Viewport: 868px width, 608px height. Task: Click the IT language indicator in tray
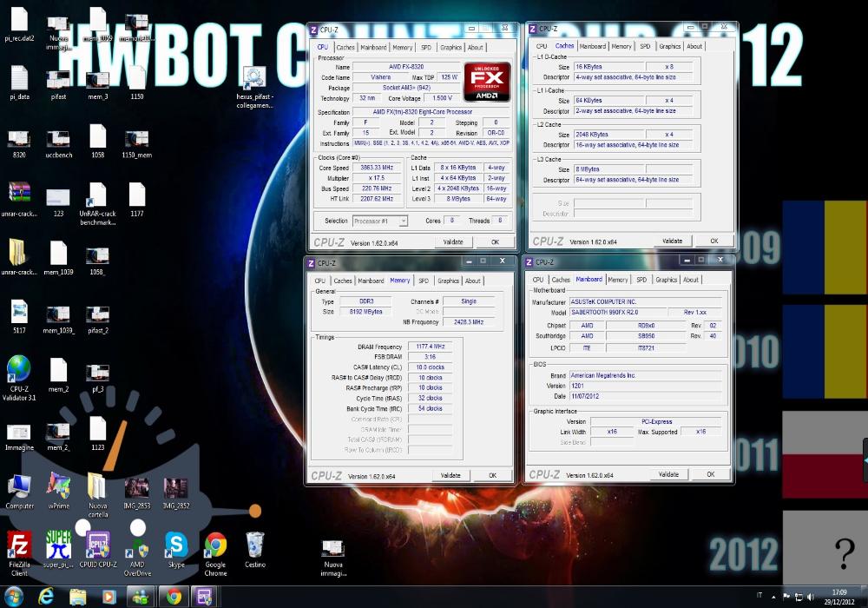click(759, 596)
